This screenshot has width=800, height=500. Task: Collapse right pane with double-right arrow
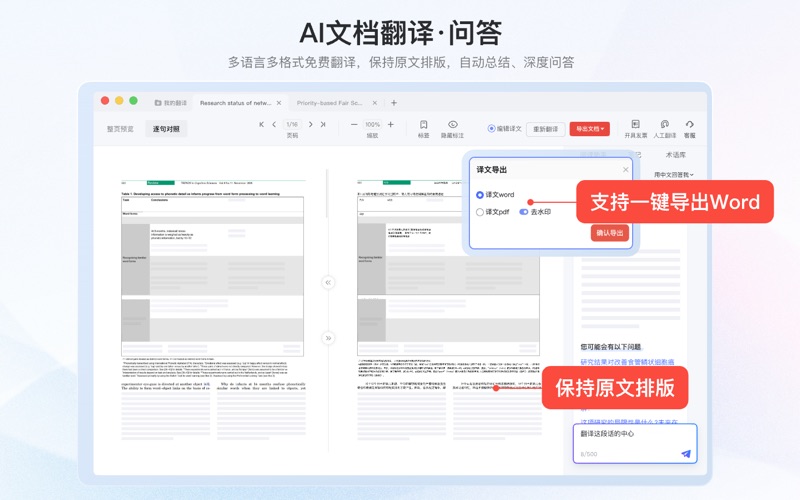[x=328, y=338]
